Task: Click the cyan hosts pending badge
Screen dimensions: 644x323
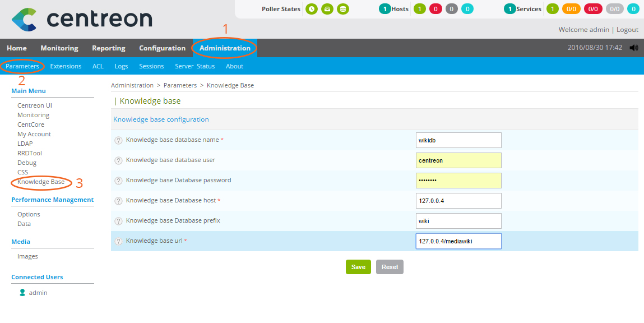Action: (467, 8)
